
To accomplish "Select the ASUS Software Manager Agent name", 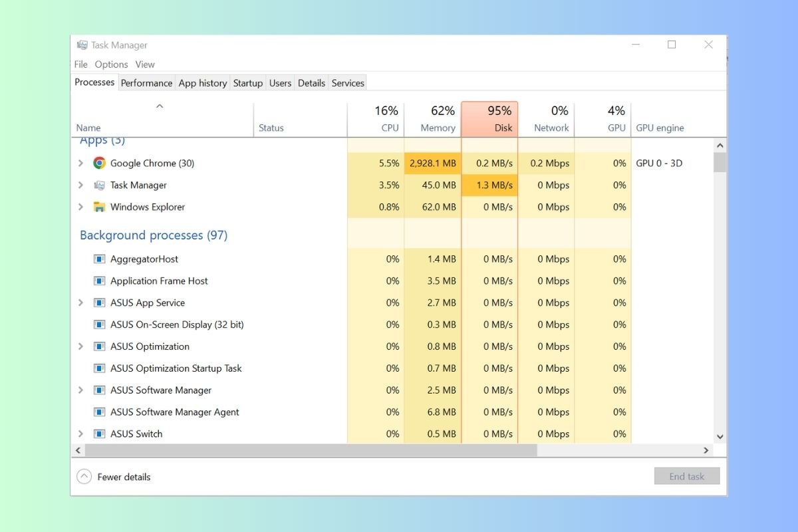I will [175, 412].
